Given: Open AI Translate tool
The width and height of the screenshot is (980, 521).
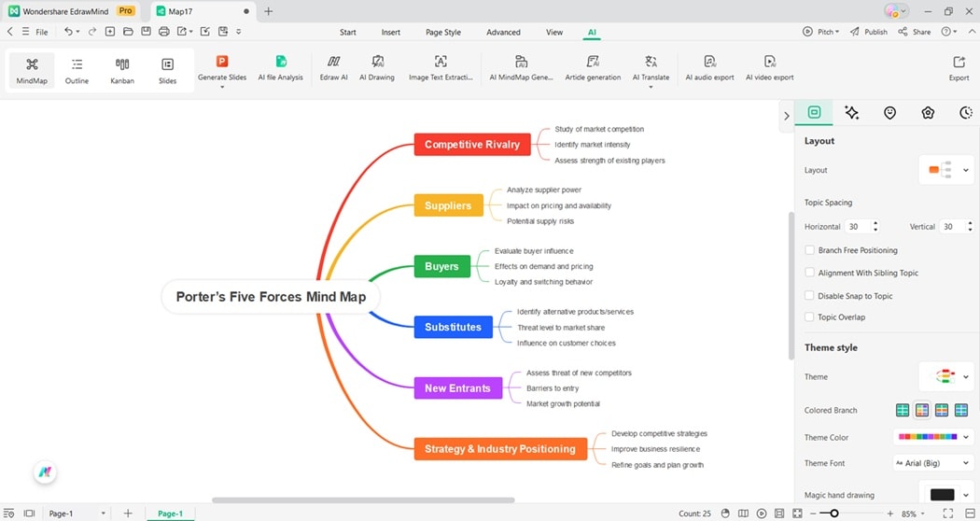Looking at the screenshot, I should tap(651, 68).
